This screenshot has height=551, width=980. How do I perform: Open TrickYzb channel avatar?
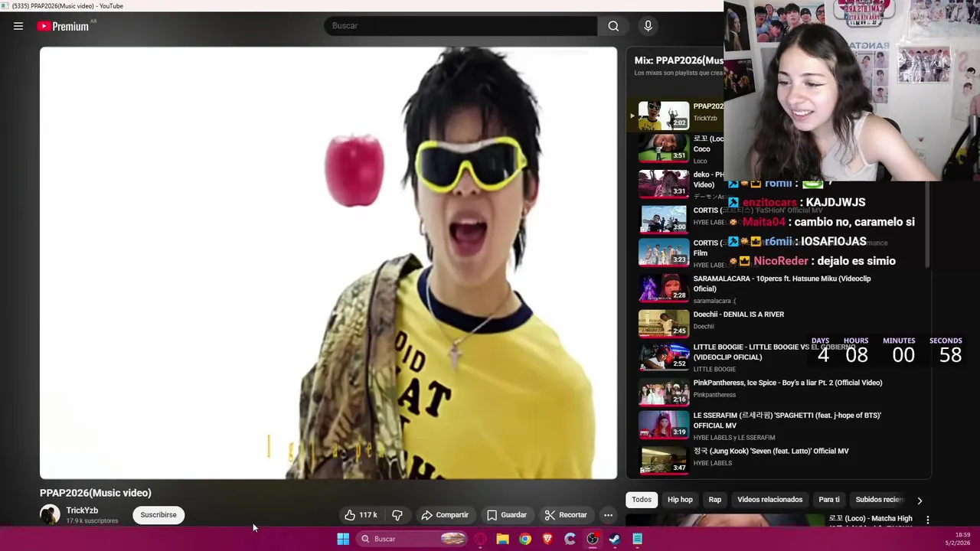pyautogui.click(x=50, y=515)
